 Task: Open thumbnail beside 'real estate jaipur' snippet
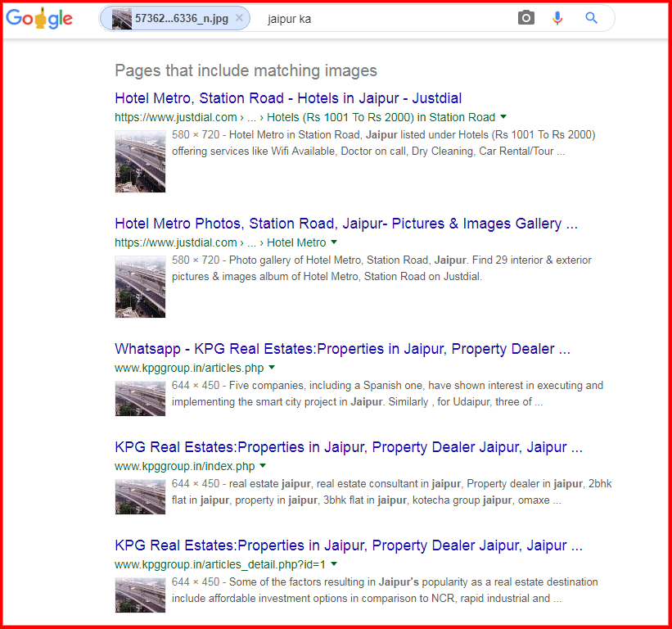tap(140, 496)
